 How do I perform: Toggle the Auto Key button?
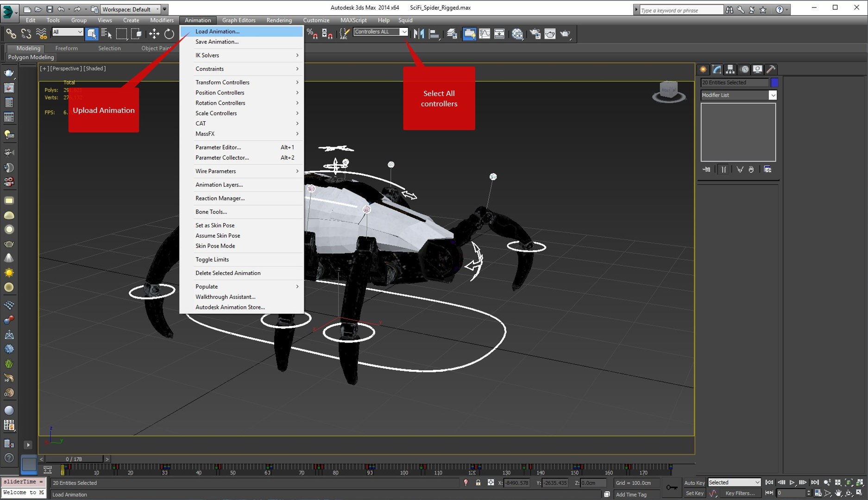694,482
